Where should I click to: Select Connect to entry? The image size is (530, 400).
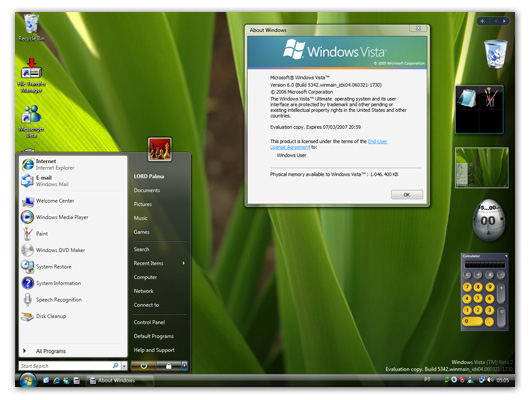click(146, 305)
